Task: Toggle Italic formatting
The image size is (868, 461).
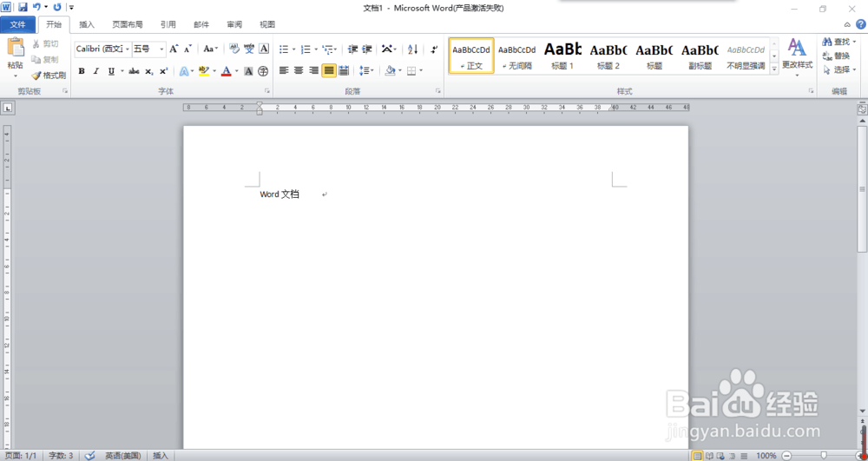Action: pyautogui.click(x=96, y=71)
